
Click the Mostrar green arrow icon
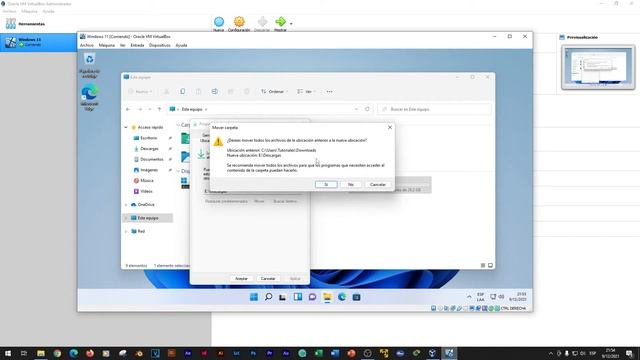point(280,23)
